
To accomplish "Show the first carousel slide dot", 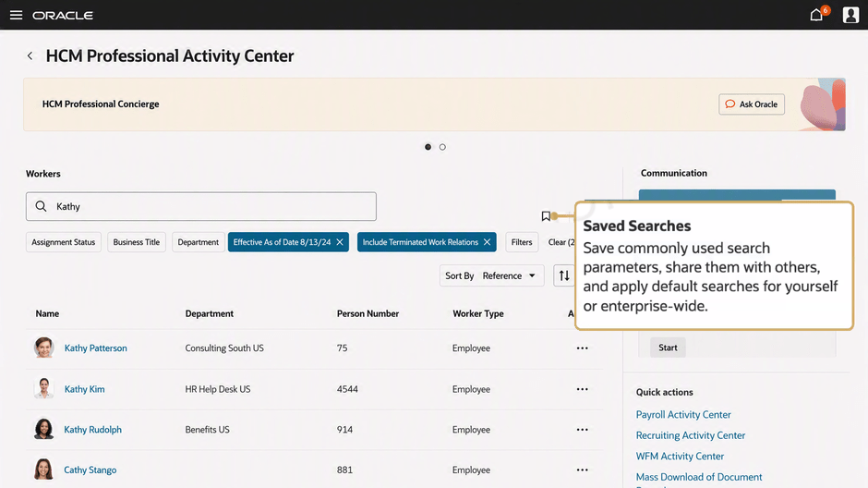I will pyautogui.click(x=428, y=147).
